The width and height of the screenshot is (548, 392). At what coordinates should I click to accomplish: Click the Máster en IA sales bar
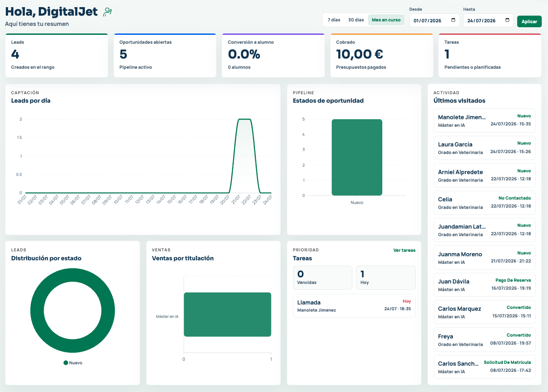(x=227, y=314)
